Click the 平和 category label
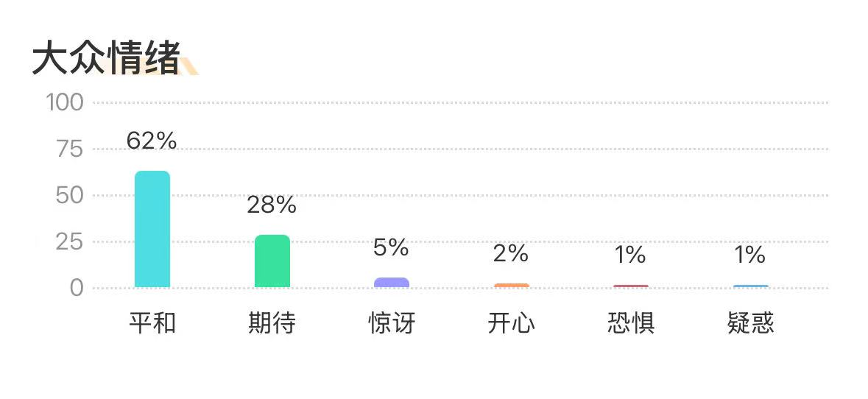The height and width of the screenshot is (399, 868). pyautogui.click(x=152, y=323)
